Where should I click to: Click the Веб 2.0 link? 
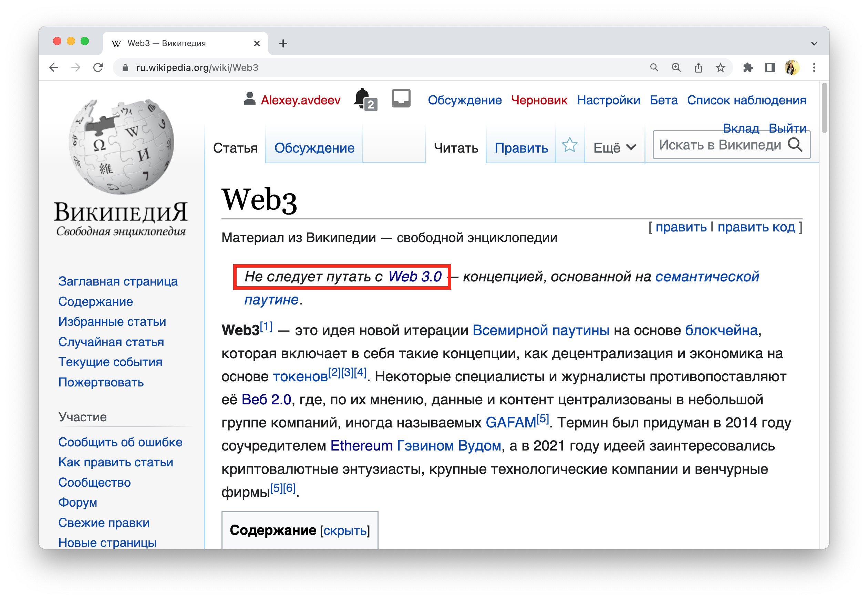point(266,399)
